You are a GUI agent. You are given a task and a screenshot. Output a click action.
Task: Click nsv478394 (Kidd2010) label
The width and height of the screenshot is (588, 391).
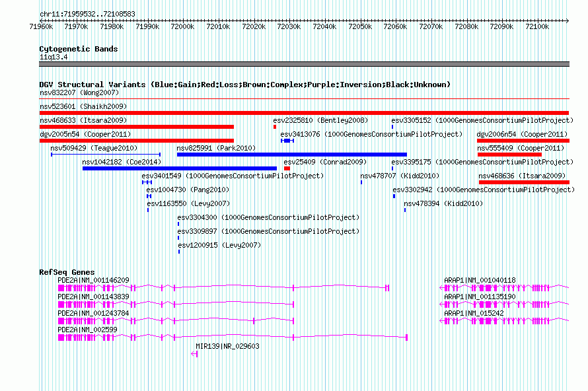point(443,203)
